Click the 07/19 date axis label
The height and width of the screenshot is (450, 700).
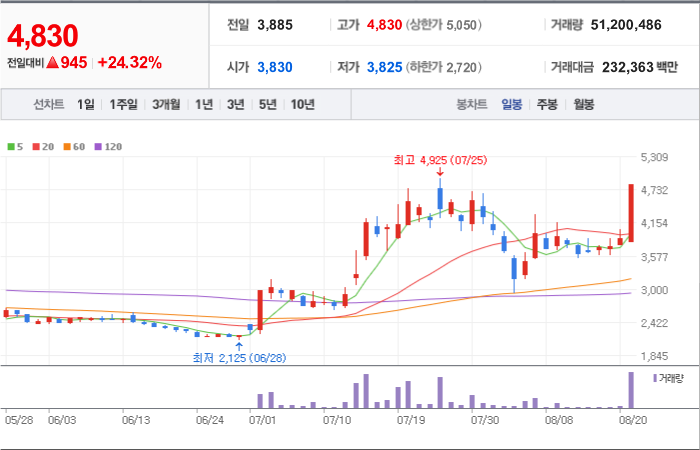(x=411, y=421)
